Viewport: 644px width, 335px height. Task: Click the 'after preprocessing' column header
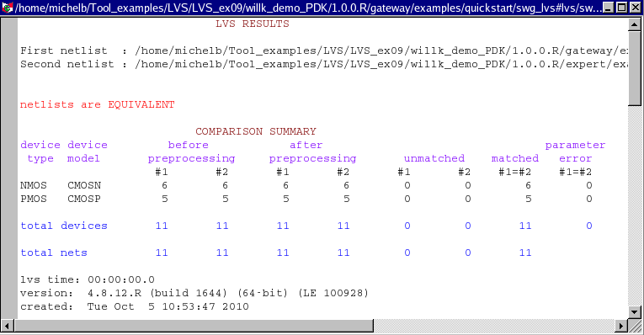click(312, 152)
